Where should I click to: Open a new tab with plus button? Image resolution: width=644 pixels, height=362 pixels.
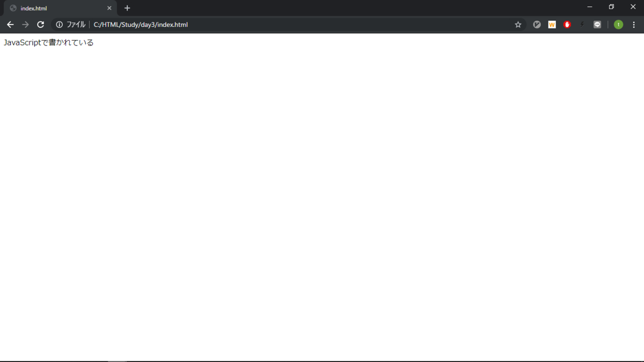click(127, 8)
